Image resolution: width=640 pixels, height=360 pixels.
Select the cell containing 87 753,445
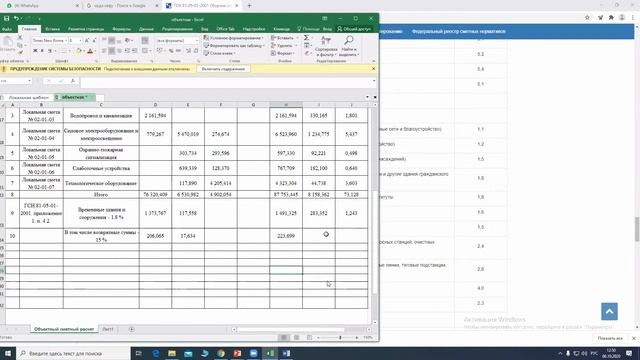(286, 195)
